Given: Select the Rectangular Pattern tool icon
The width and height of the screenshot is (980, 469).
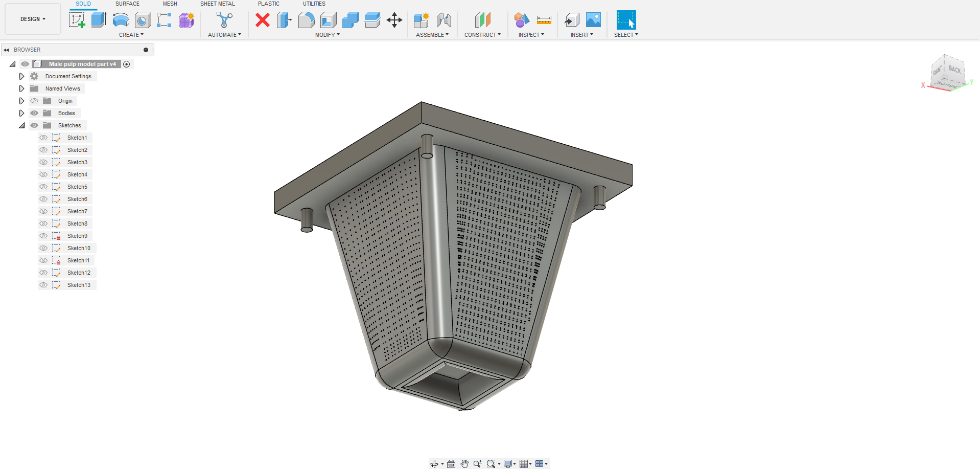Looking at the screenshot, I should coord(164,20).
